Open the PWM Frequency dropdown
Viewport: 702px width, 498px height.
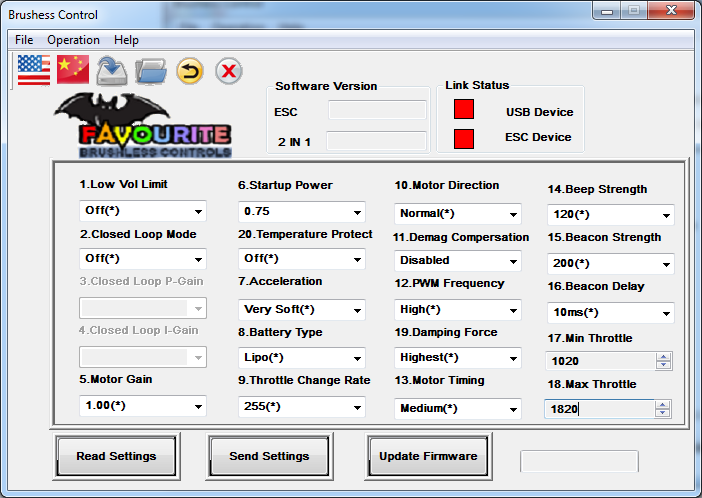[x=458, y=310]
